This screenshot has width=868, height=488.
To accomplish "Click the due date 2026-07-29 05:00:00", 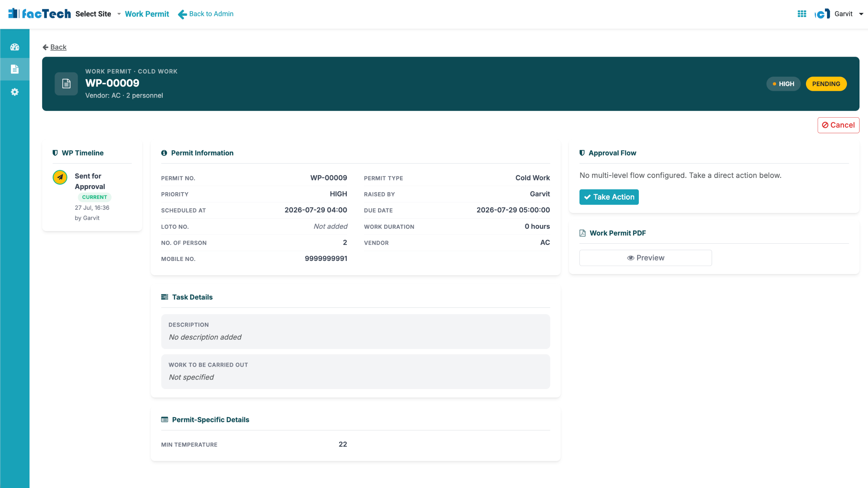I will pos(513,210).
